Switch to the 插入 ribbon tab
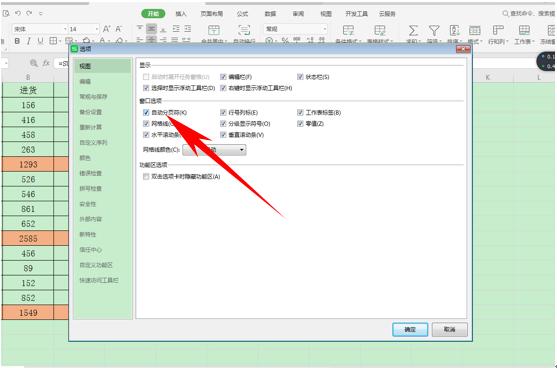Viewport: 557px width, 368px height. coord(181,14)
